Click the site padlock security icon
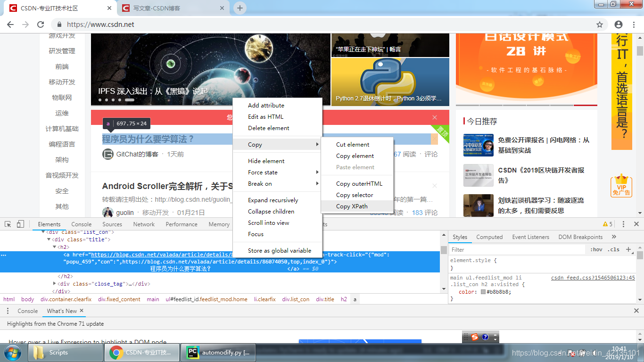 [x=59, y=25]
